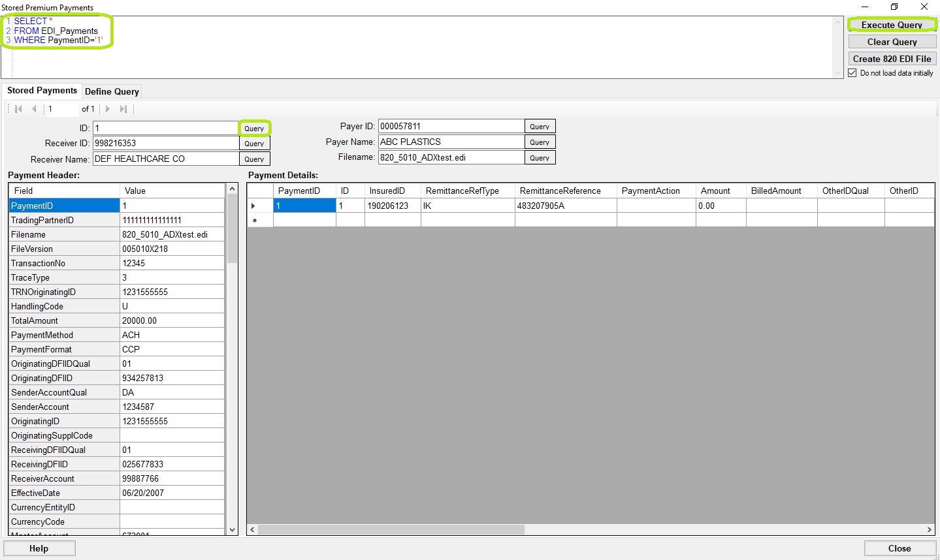Image resolution: width=940 pixels, height=560 pixels.
Task: Click PaymentMethod value ACH
Action: pos(172,335)
